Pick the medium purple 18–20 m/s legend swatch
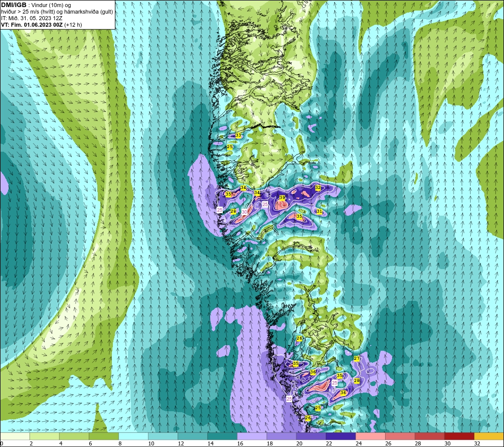This screenshot has width=504, height=447. [x=282, y=436]
